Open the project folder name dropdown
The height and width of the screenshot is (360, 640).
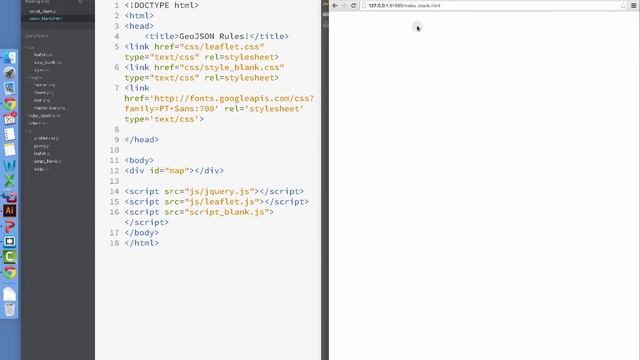click(38, 36)
